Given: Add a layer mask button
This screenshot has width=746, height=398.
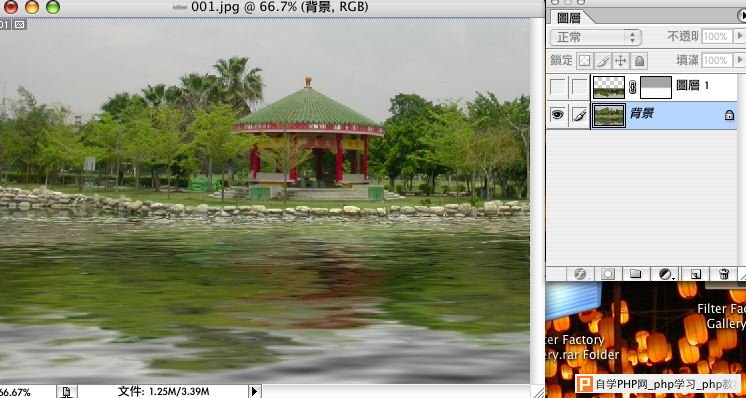Looking at the screenshot, I should (608, 274).
